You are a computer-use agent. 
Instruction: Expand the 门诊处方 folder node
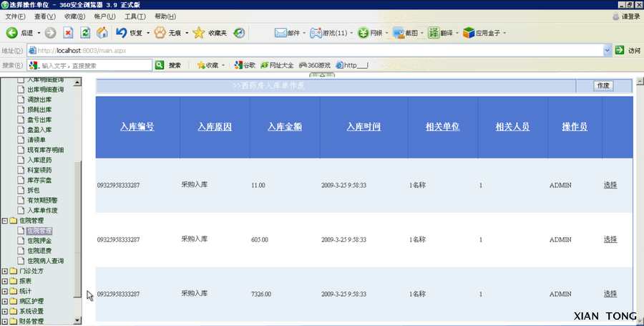pyautogui.click(x=5, y=271)
